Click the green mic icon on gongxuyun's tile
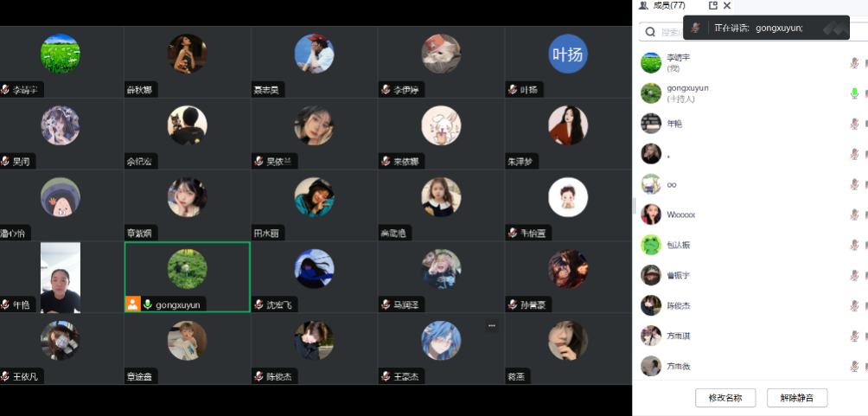The width and height of the screenshot is (868, 416). click(x=147, y=304)
